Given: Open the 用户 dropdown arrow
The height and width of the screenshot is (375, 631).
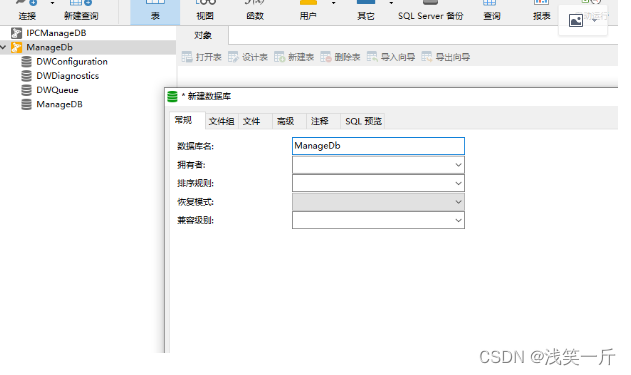Looking at the screenshot, I should tap(333, 3).
